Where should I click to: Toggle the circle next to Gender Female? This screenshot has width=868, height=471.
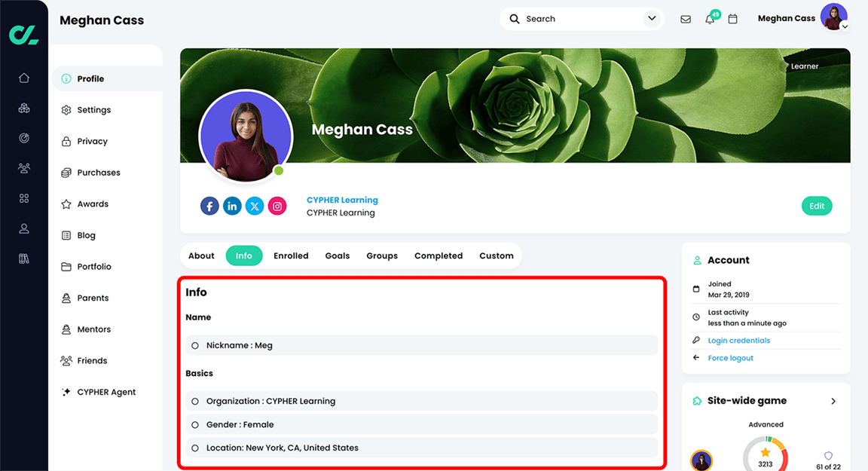(194, 424)
